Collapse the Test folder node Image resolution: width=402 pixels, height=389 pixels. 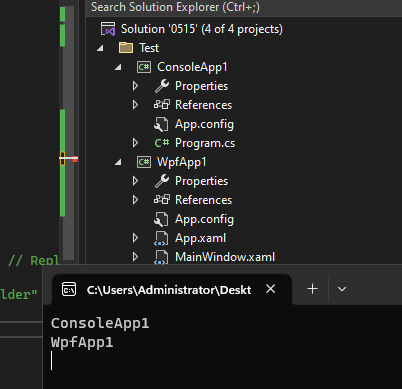pyautogui.click(x=100, y=48)
